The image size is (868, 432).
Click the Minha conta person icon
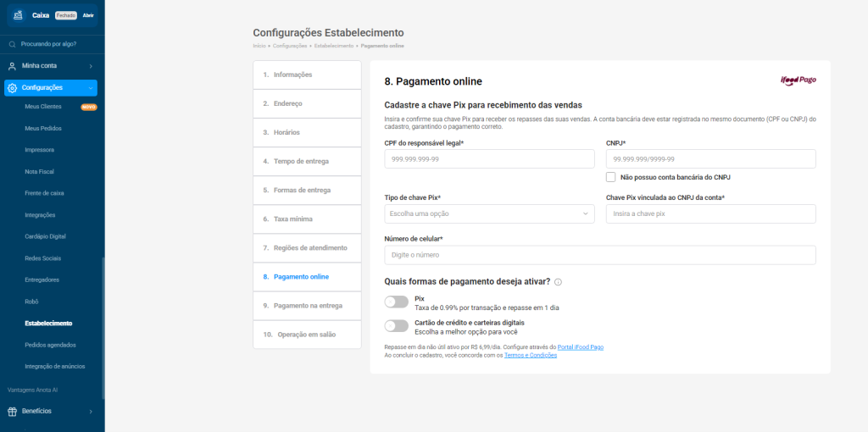12,66
